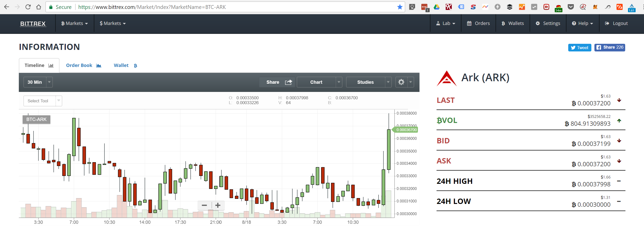Open the orange percent-style extension icon

620,7
